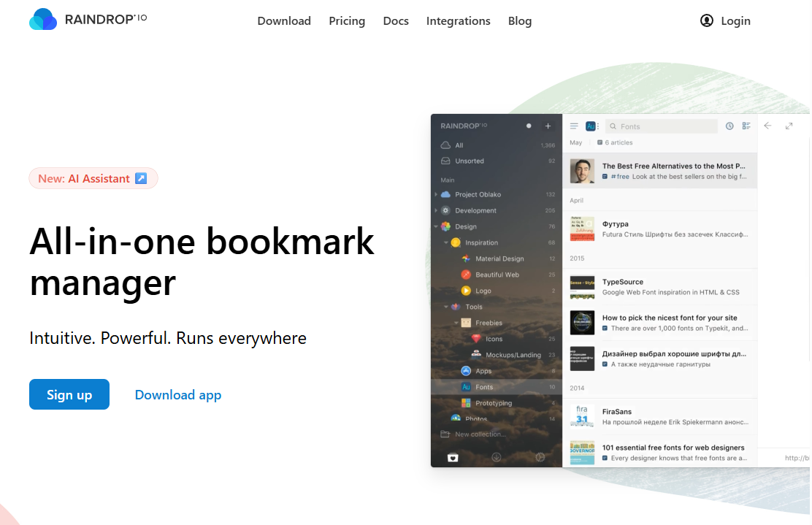812x525 pixels.
Task: Click the Login user avatar icon
Action: [x=706, y=20]
